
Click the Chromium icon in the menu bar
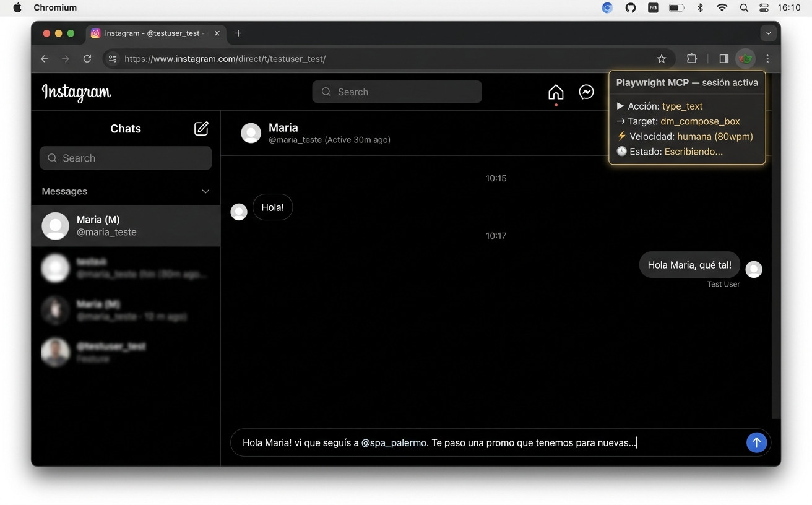coord(607,7)
